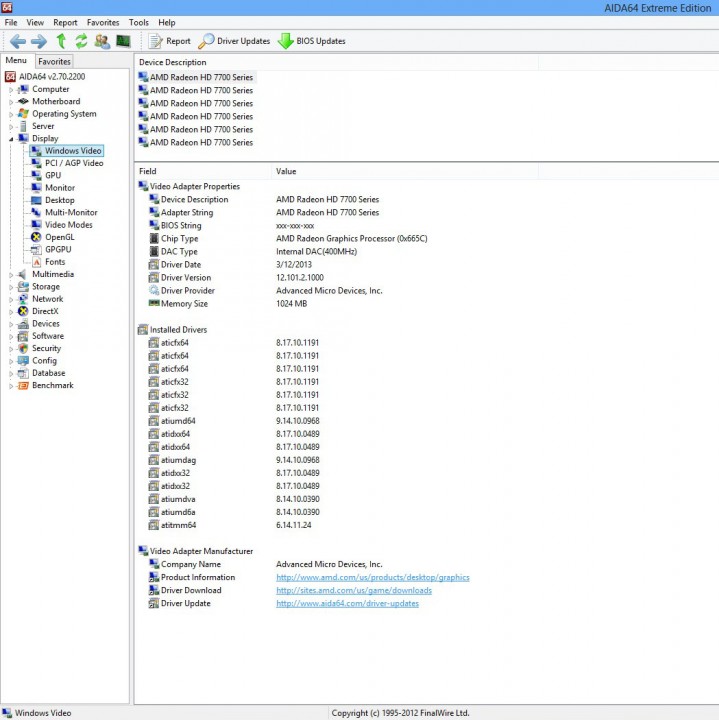Expand the DirectX tree node
The image size is (719, 720).
point(11,312)
